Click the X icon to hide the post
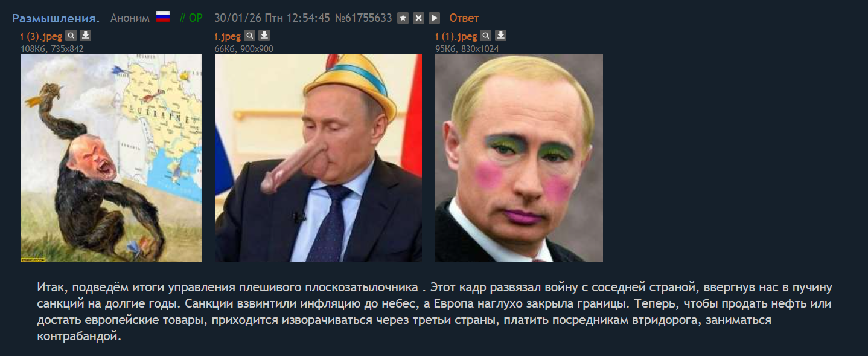 coord(419,18)
